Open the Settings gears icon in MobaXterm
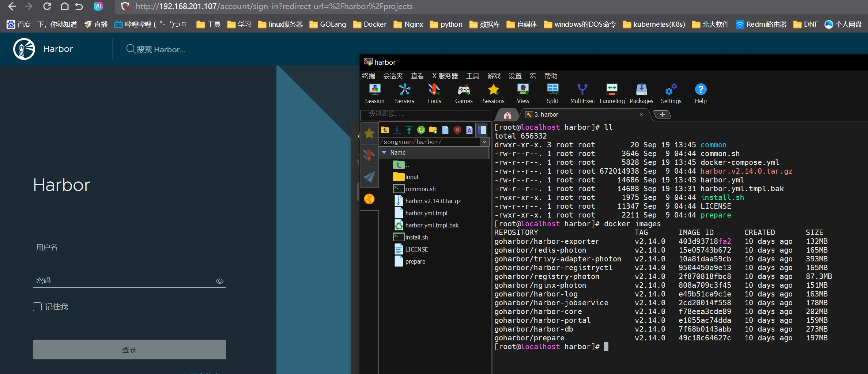This screenshot has width=868, height=374. 671,94
